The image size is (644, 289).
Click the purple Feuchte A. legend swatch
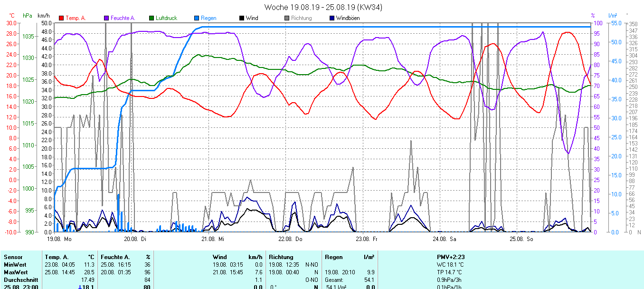pos(106,18)
